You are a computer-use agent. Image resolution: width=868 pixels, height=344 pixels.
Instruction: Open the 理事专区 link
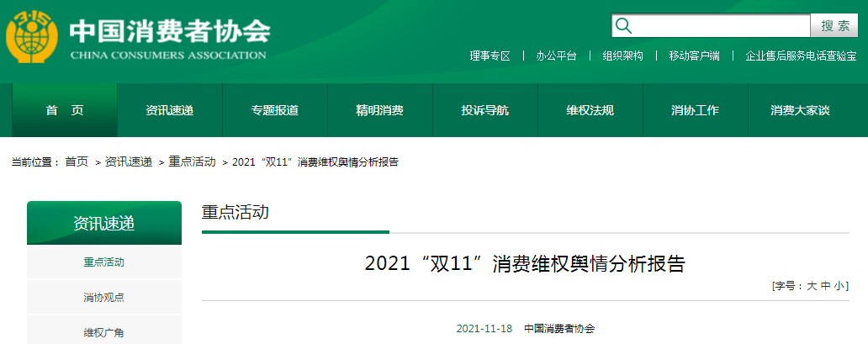coord(490,56)
